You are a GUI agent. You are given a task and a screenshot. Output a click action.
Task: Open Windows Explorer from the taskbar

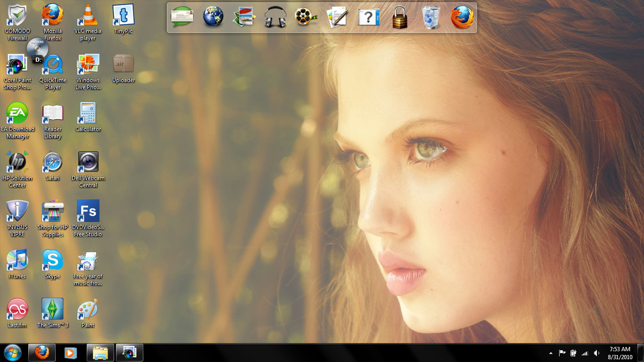(x=100, y=353)
